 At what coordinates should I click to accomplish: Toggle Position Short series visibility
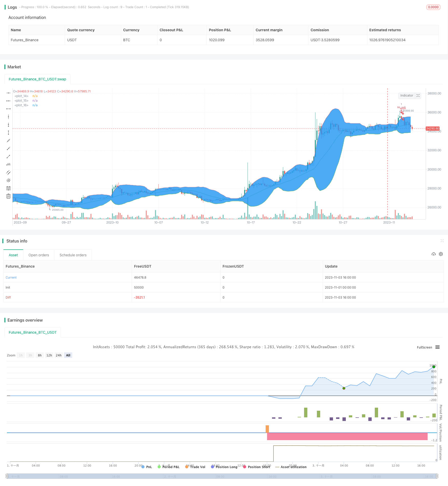[x=257, y=467]
